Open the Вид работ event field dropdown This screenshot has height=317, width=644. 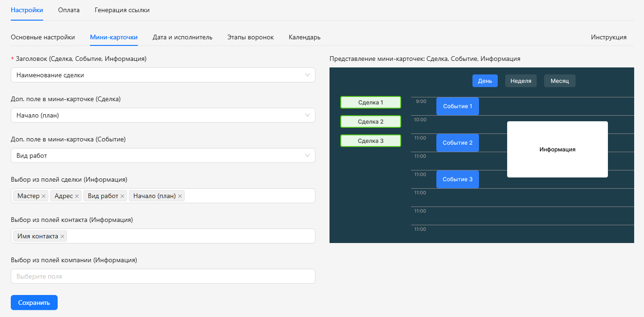(163, 155)
